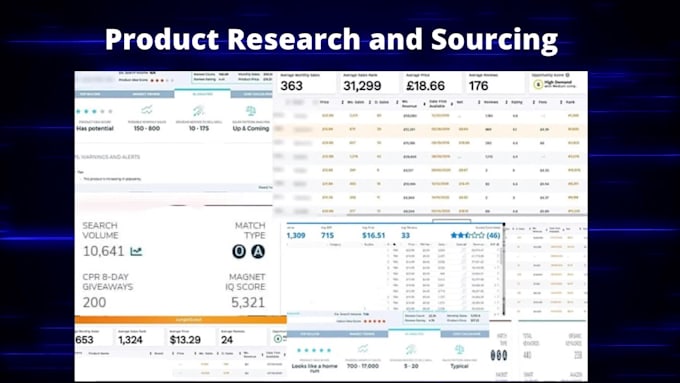Click the '200' CPR giveaways value
This screenshot has height=383, width=680.
tap(94, 302)
